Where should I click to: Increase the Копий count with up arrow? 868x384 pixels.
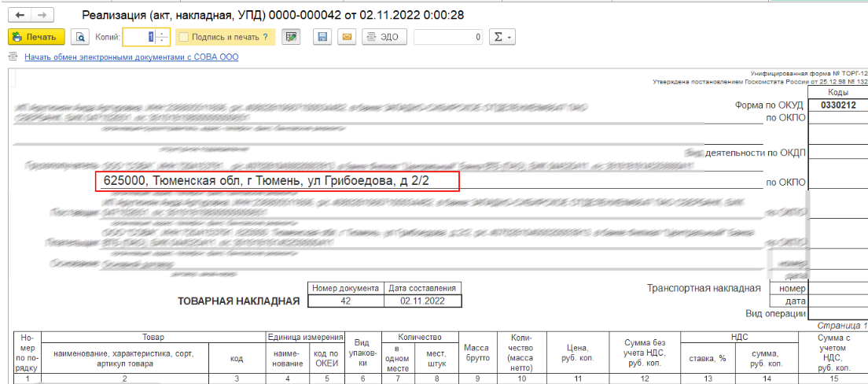(x=162, y=34)
